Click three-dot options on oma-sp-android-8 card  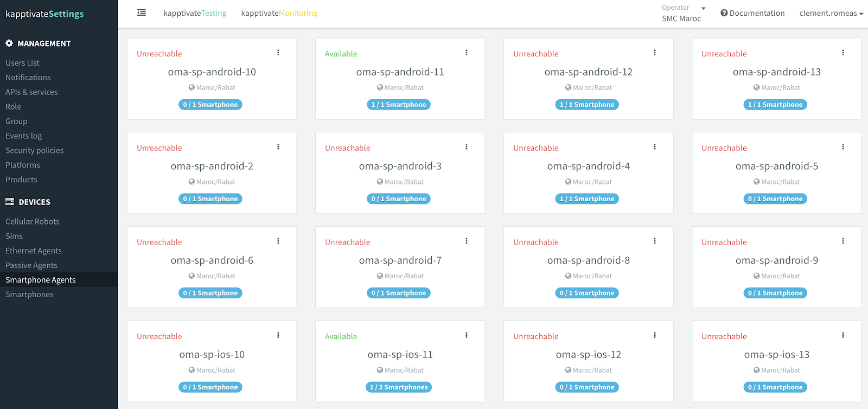(655, 241)
